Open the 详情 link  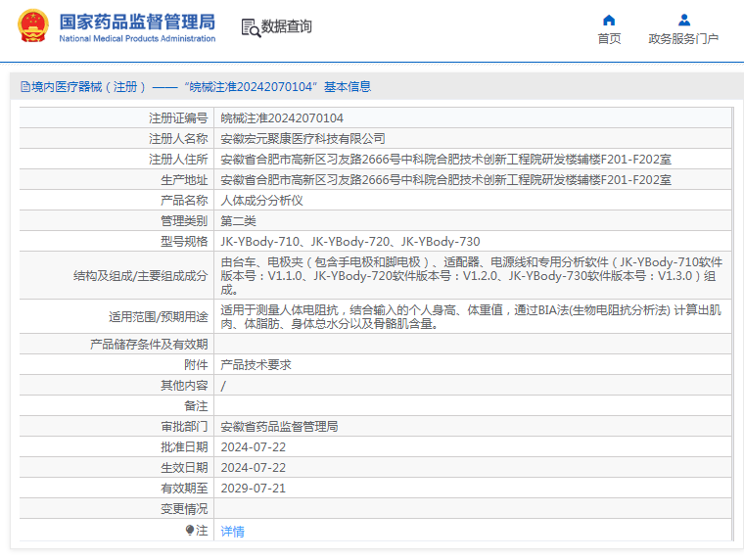click(233, 531)
